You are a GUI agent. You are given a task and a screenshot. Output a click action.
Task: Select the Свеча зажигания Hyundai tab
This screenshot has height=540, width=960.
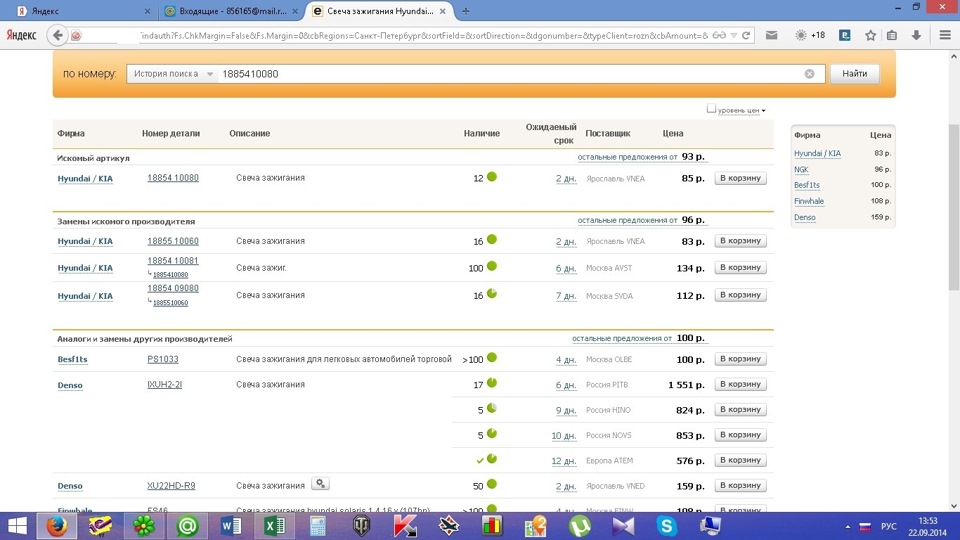coord(380,11)
